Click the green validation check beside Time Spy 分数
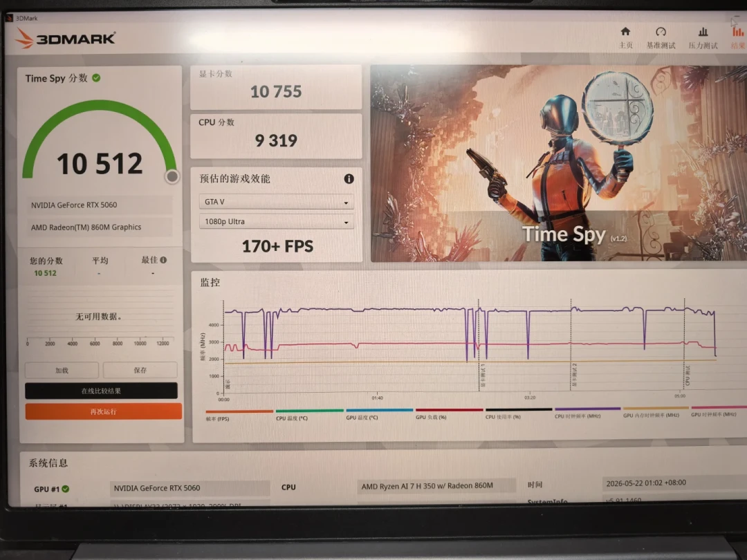The width and height of the screenshot is (747, 560). [x=96, y=77]
